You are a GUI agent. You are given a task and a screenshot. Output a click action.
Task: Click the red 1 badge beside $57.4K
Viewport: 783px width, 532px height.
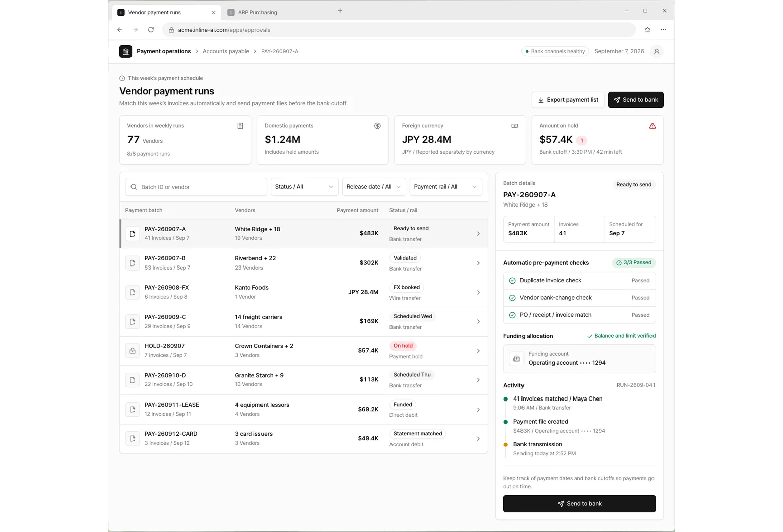pyautogui.click(x=582, y=141)
